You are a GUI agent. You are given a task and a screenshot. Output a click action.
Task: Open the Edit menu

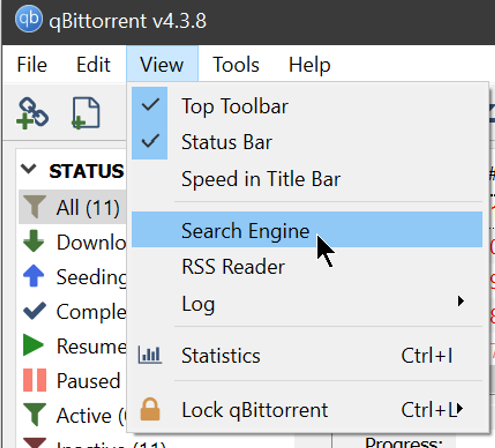pos(93,65)
